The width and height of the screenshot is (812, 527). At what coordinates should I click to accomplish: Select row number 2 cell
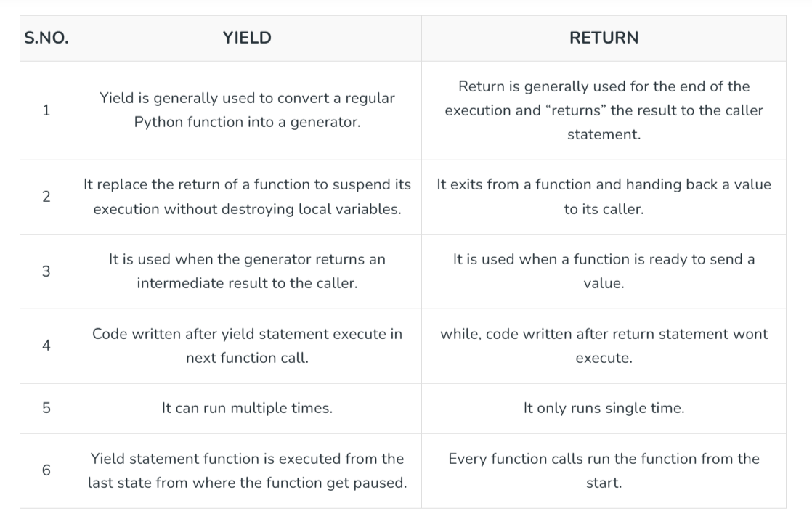46,197
